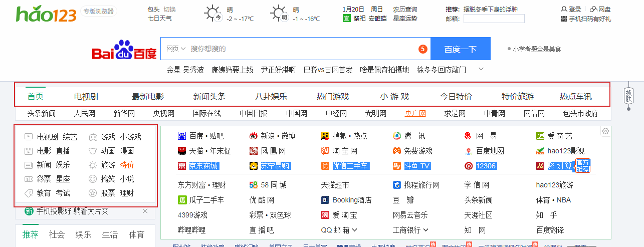The image size is (644, 247).
Task: Open 百度·贴吧 via its paw icon
Action: click(x=182, y=136)
